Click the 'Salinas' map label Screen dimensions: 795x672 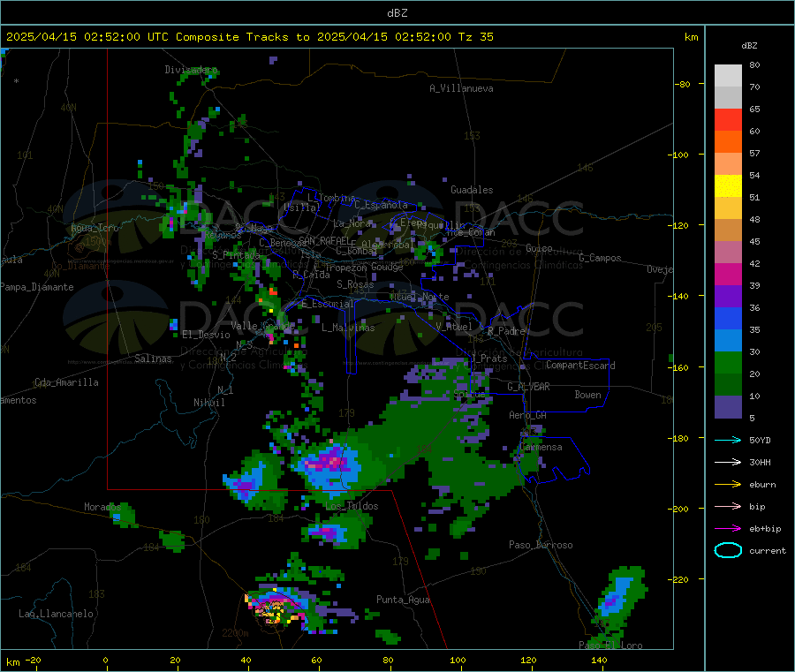click(153, 359)
